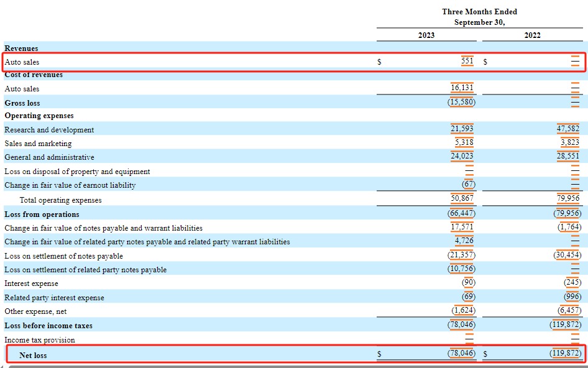Click 2022 interest expense (245)

click(572, 282)
